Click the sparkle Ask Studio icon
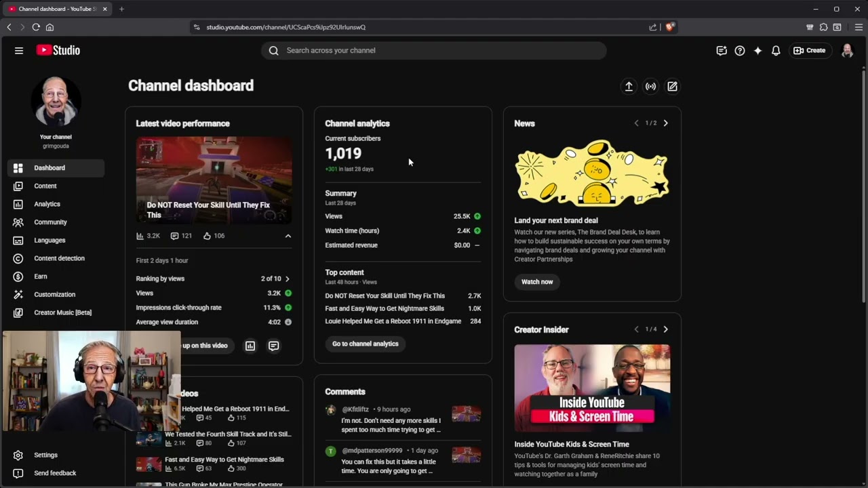 coord(757,50)
